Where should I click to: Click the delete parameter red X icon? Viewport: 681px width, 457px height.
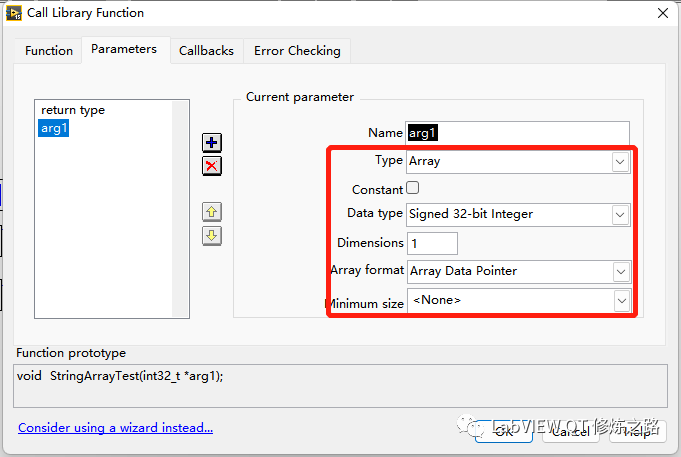pos(212,166)
